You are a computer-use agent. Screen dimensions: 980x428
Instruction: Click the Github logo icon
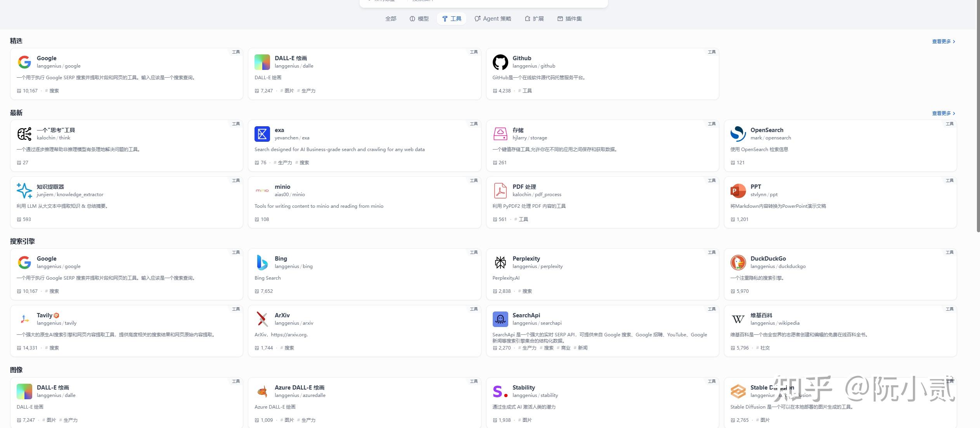point(500,62)
